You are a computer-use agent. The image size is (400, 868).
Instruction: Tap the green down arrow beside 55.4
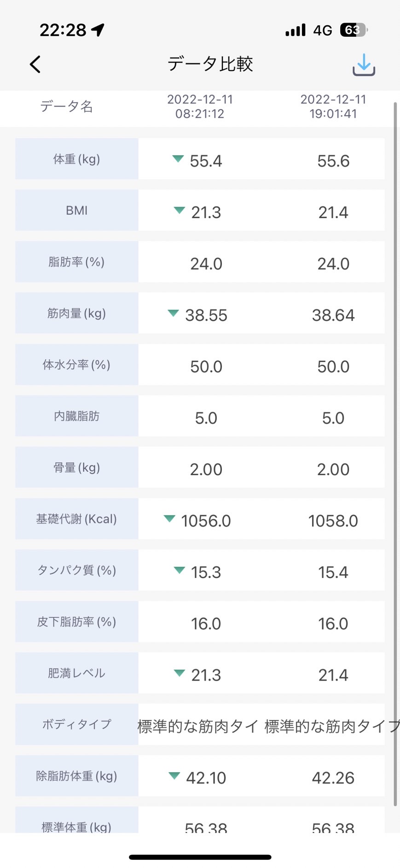[x=178, y=159]
